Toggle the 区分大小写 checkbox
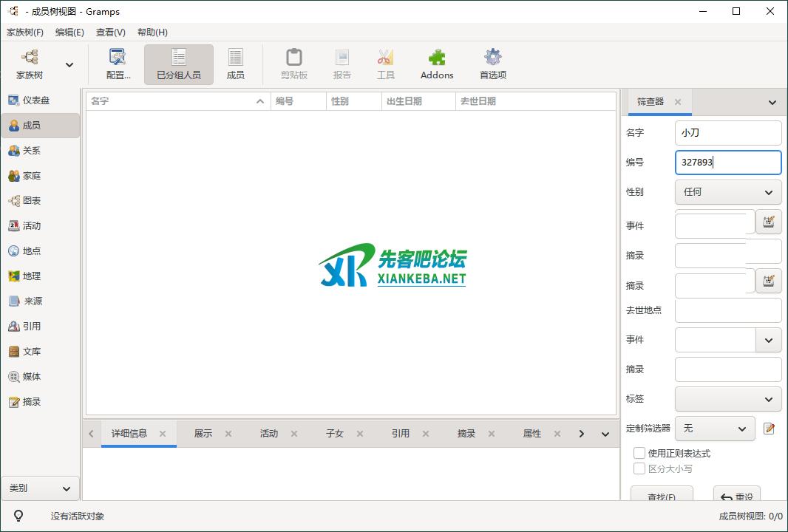 639,468
